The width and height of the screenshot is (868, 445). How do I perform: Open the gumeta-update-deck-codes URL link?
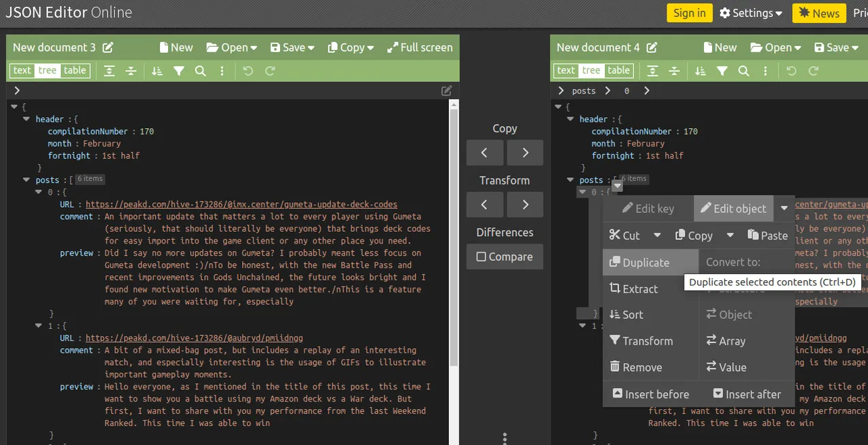(241, 204)
